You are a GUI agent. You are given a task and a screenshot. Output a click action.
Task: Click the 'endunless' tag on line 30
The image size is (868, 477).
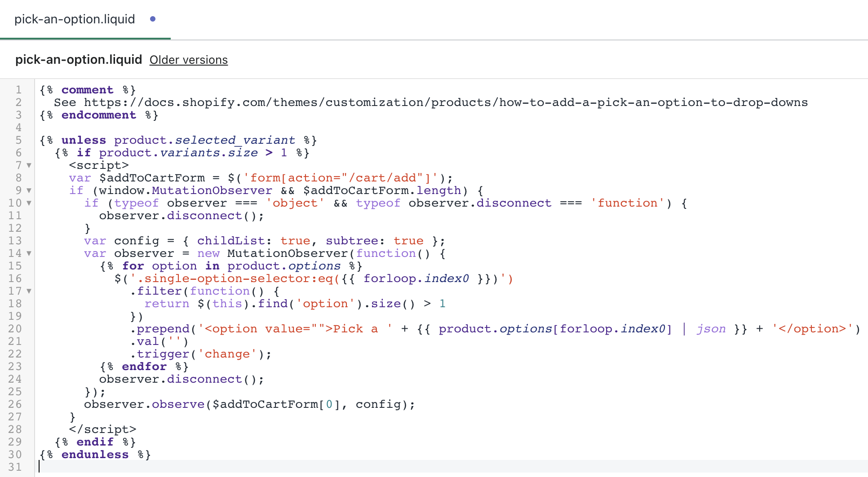pos(95,455)
